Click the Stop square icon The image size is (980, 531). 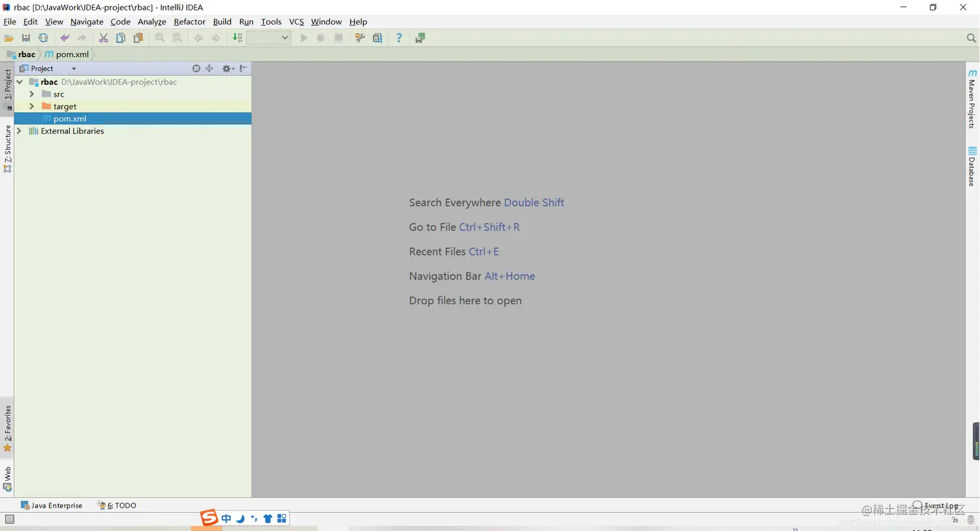pos(338,38)
